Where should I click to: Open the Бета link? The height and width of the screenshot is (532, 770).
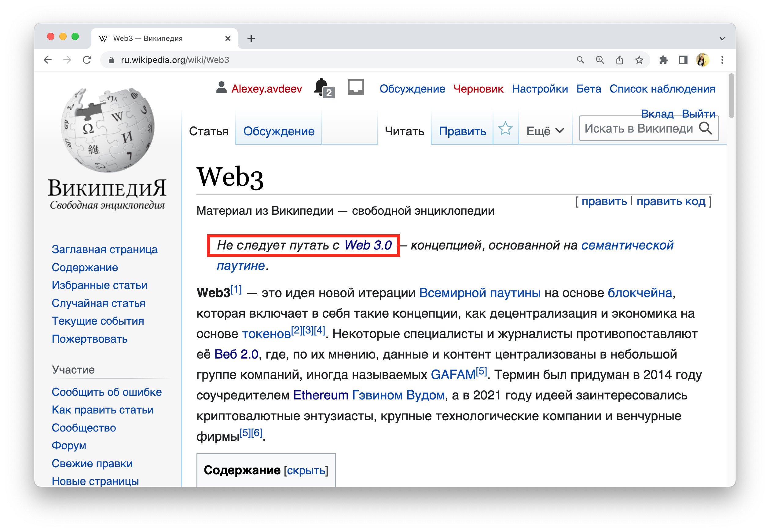click(588, 89)
